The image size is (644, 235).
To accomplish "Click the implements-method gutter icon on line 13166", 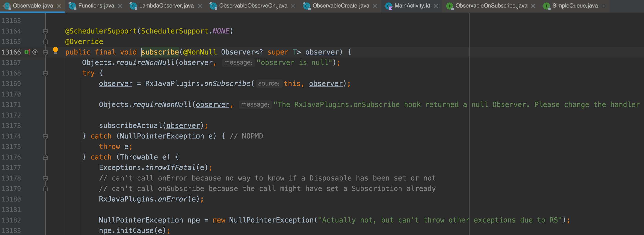I will 27,52.
